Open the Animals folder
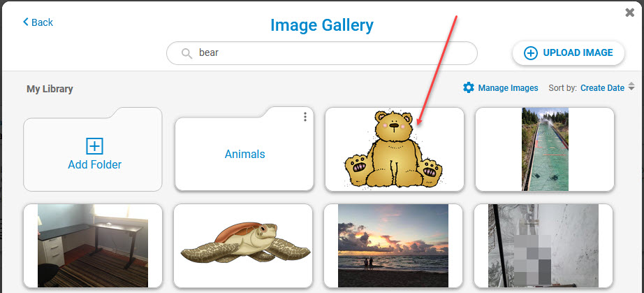Image resolution: width=644 pixels, height=293 pixels. coord(244,154)
